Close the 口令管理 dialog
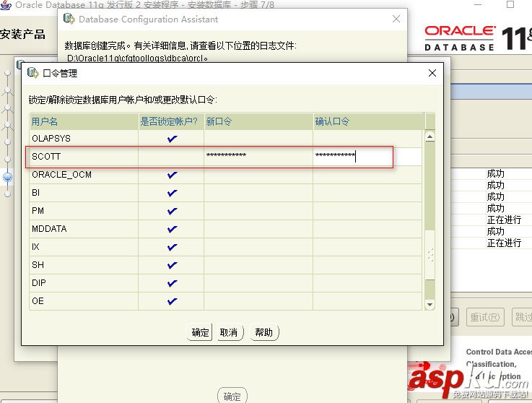This screenshot has width=532, height=403. click(x=432, y=73)
